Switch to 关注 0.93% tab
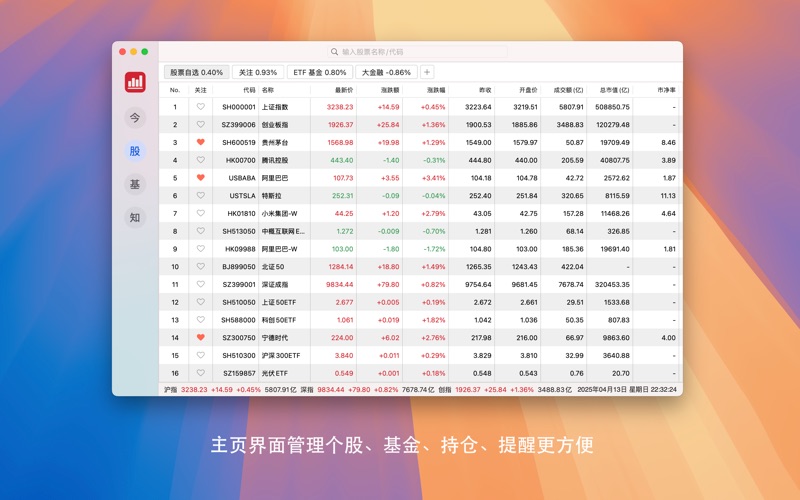Image resolution: width=800 pixels, height=500 pixels. tap(258, 72)
